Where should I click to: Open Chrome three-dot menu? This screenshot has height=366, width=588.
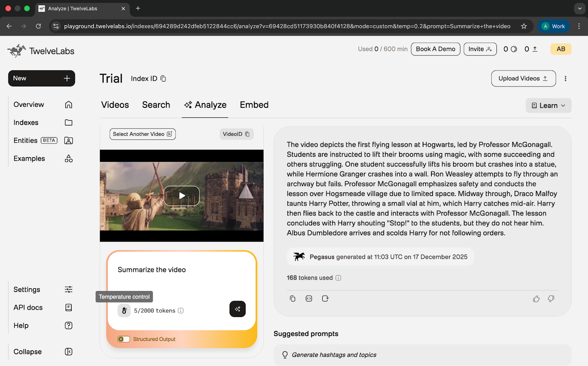click(579, 26)
